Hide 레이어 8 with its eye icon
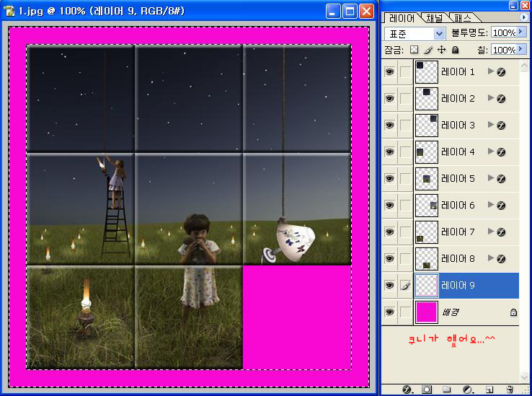The width and height of the screenshot is (532, 396). coord(389,259)
